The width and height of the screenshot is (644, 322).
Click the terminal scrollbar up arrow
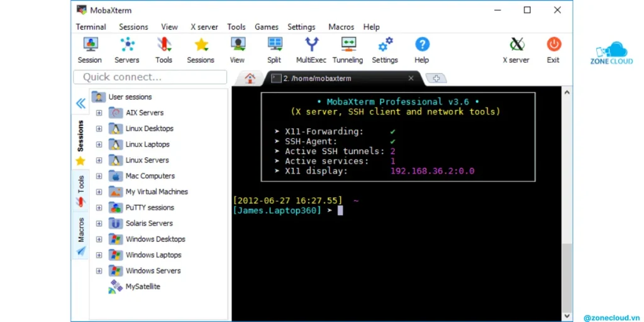point(567,92)
